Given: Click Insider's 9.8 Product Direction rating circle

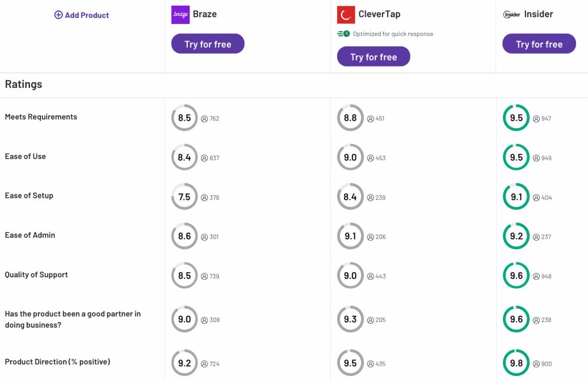Looking at the screenshot, I should [516, 363].
